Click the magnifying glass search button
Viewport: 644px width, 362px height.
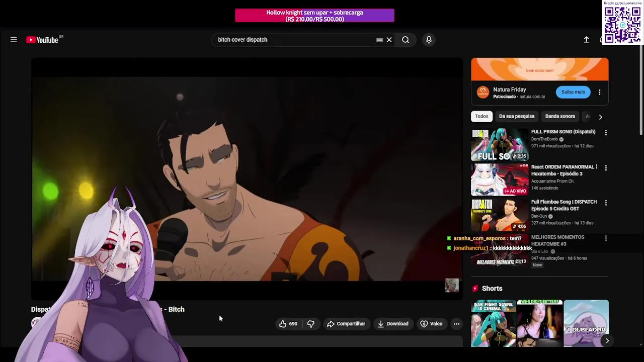coord(406,40)
